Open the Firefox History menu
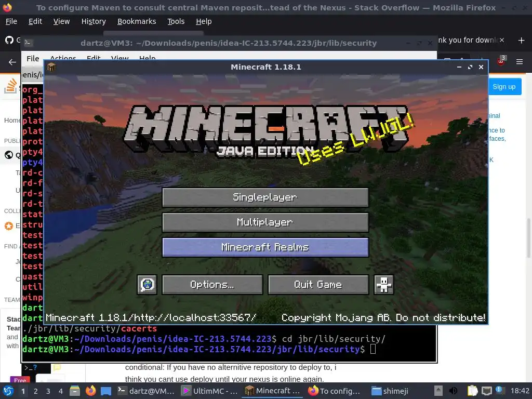 point(94,21)
